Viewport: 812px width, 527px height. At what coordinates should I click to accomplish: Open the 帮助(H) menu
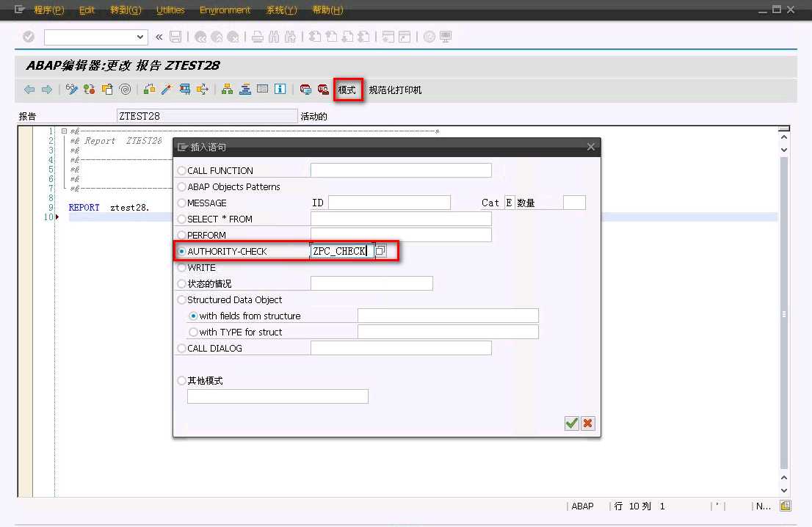click(x=327, y=10)
